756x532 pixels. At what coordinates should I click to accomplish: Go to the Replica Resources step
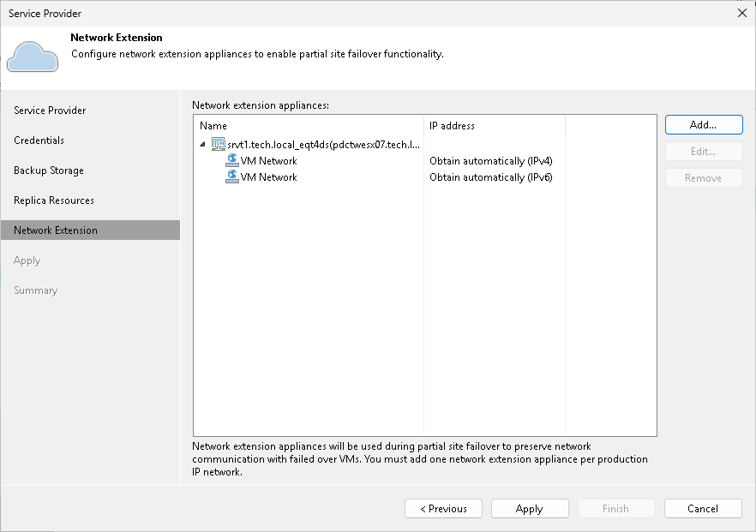pos(54,200)
